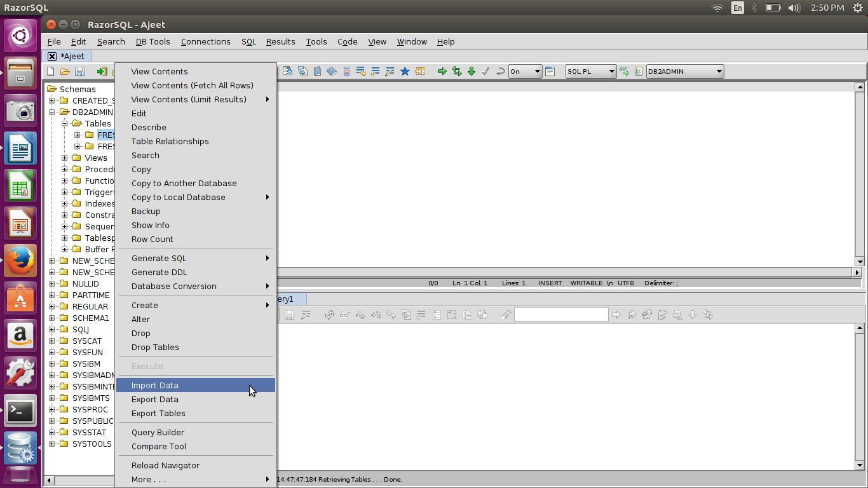
Task: Expand the Views folder node
Action: click(x=65, y=158)
